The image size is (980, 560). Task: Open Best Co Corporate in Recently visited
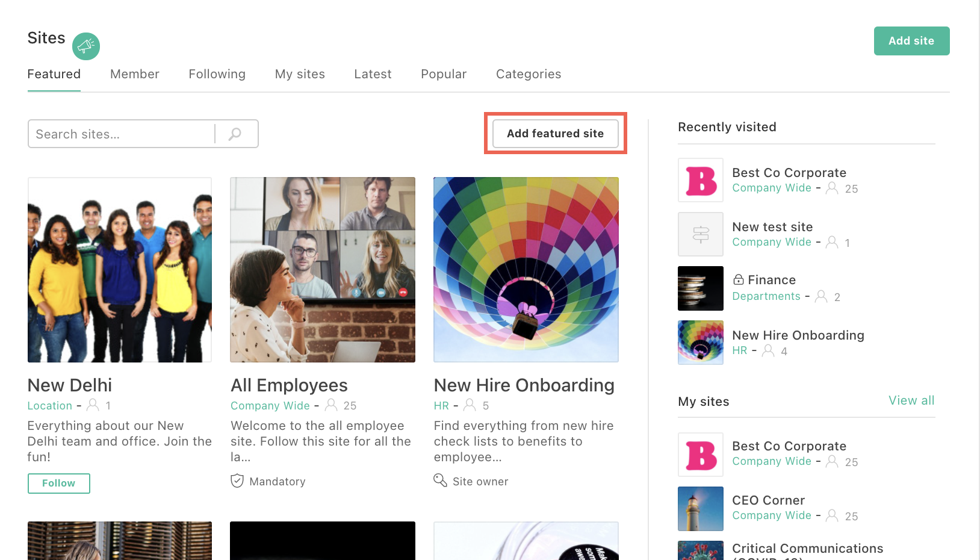tap(789, 173)
